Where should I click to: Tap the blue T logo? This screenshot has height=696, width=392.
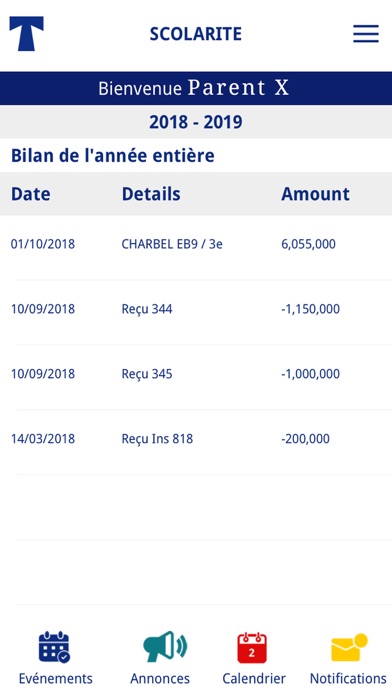point(26,34)
